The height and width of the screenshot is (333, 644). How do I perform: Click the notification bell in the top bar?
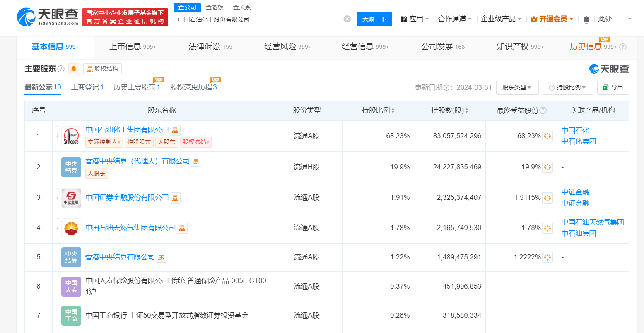(x=586, y=19)
